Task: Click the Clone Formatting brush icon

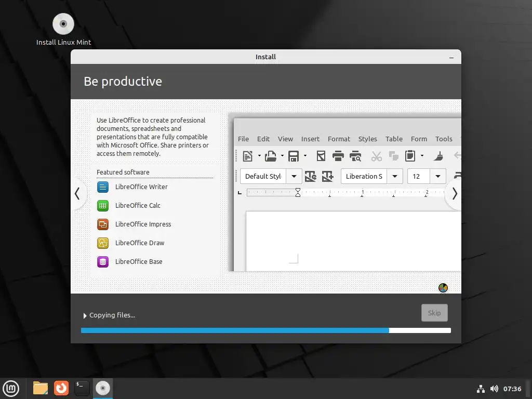Action: (x=438, y=156)
